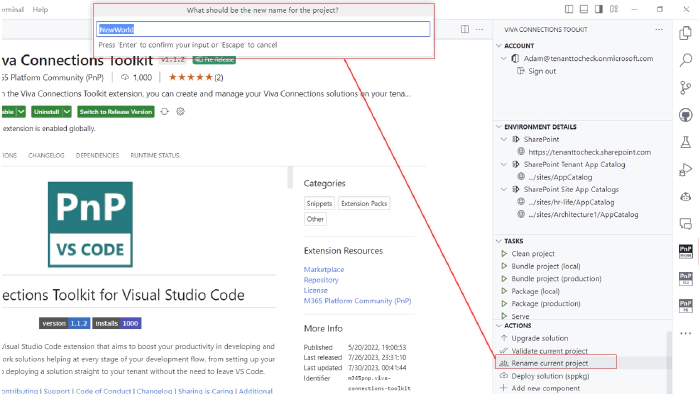Collapse the ENVIRONMENT DETAILS section

(499, 127)
